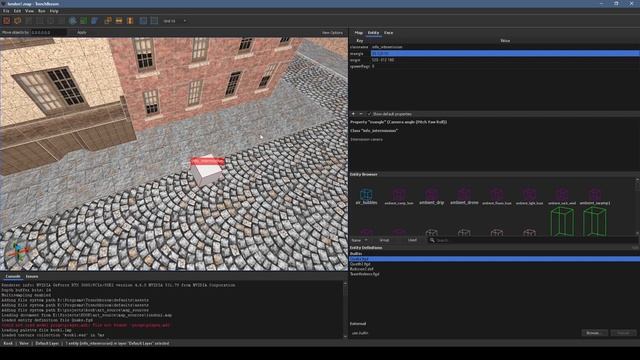
Task: Click the search magnifier icon
Action: [x=432, y=240]
